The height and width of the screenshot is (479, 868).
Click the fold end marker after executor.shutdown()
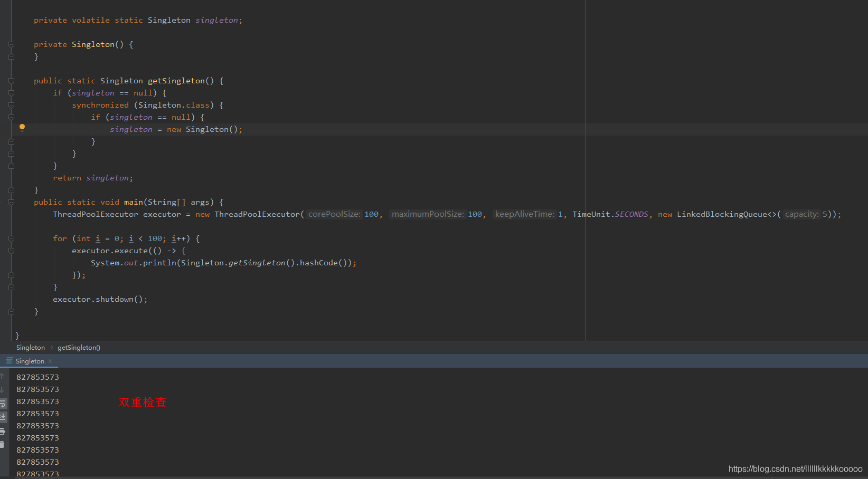[11, 311]
